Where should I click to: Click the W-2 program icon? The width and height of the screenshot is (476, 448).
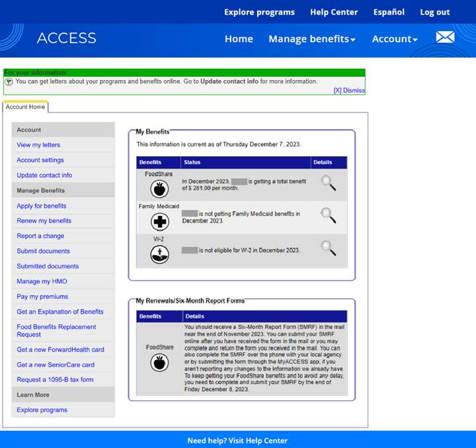[x=159, y=254]
